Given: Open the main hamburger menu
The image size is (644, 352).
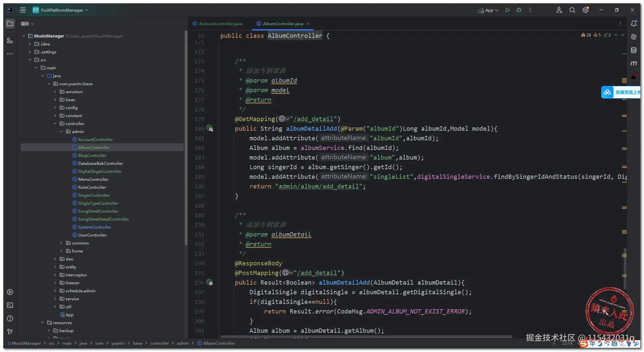Looking at the screenshot, I should pos(23,10).
